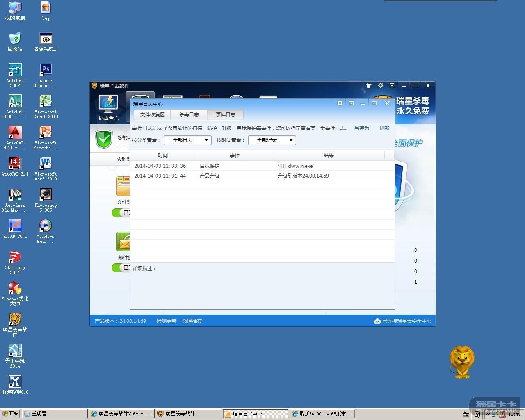
Task: Switch to 最新24.00.14.68版本 taskbar item
Action: pyautogui.click(x=322, y=414)
